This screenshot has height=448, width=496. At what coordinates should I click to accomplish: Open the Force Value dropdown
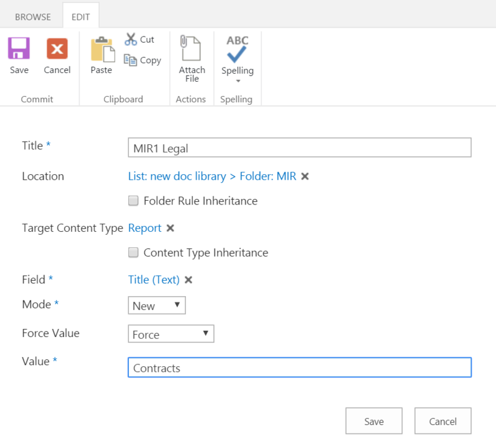pos(170,335)
